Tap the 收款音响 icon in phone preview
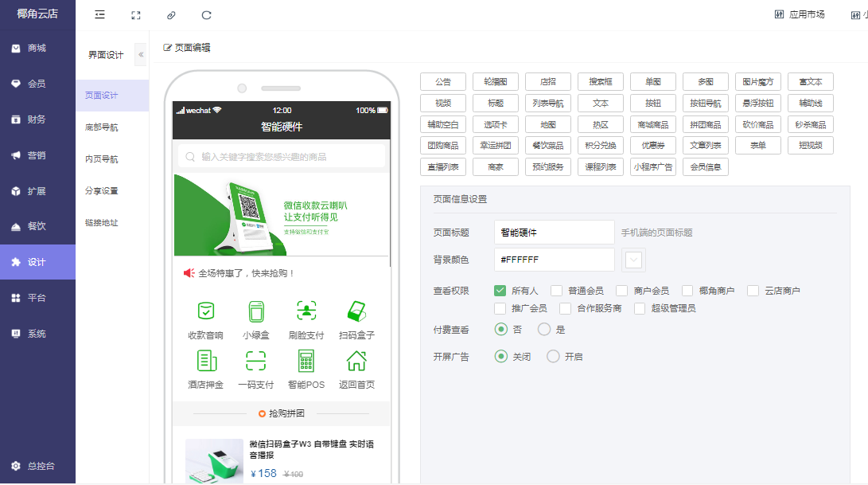 205,311
